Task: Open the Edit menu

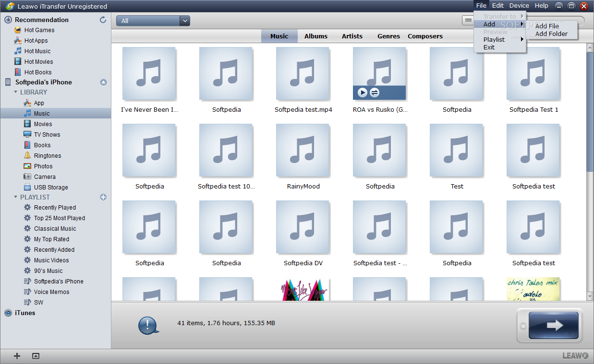Action: (x=498, y=6)
